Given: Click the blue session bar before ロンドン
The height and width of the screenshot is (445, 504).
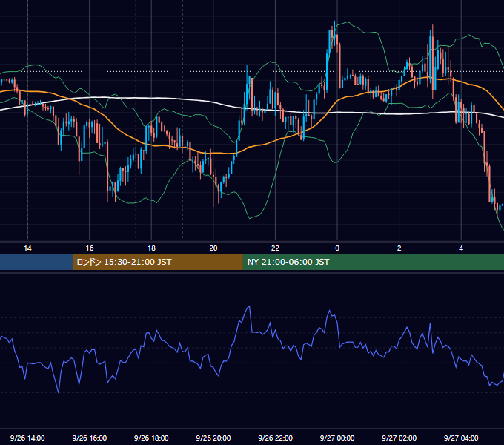Looking at the screenshot, I should [x=36, y=262].
